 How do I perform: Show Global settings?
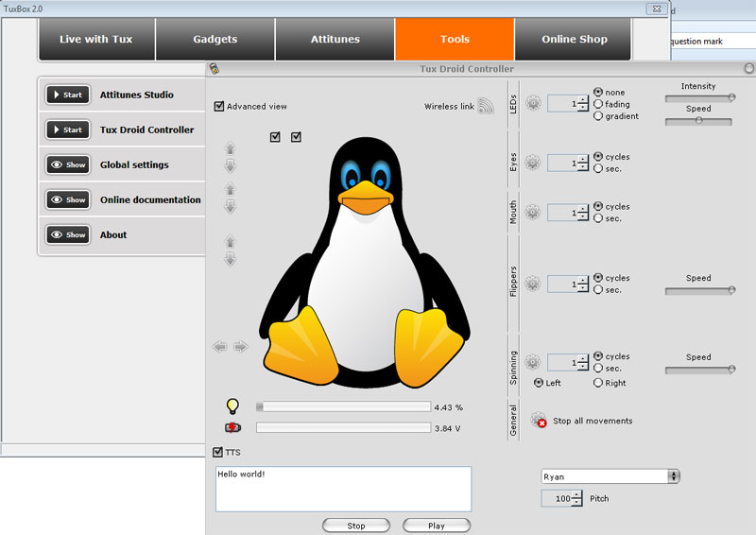pos(68,164)
